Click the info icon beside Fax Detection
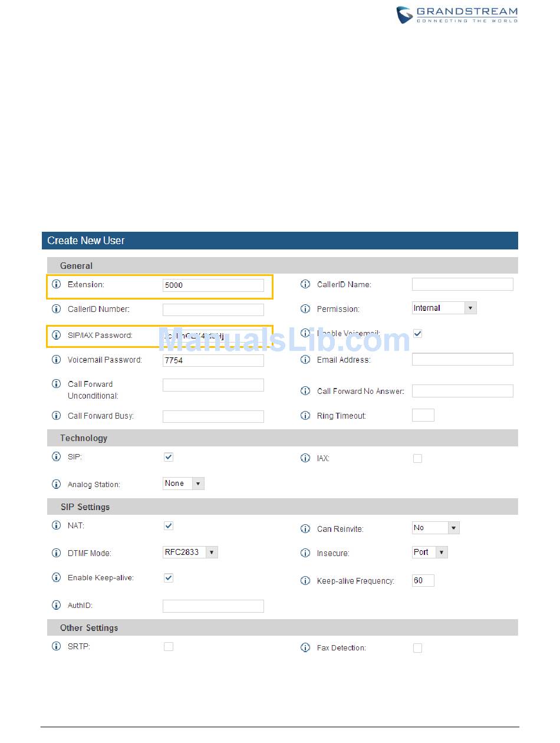This screenshot has height=743, width=560. click(x=305, y=647)
